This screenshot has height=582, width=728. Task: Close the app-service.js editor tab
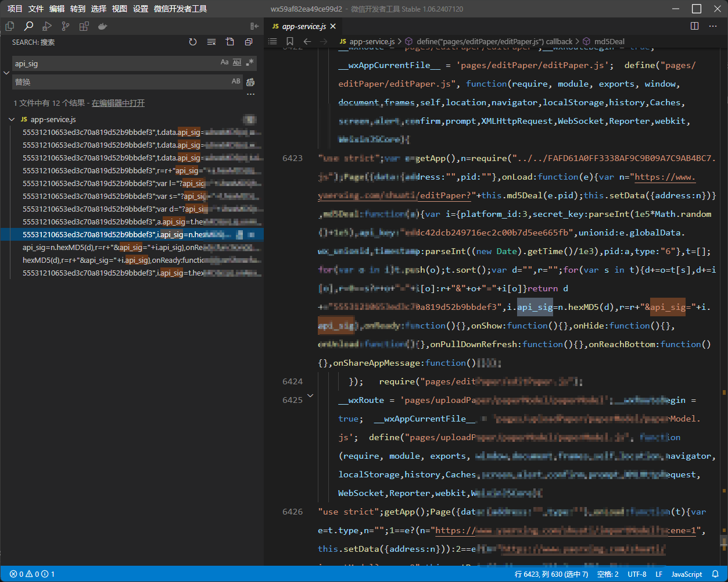point(333,27)
